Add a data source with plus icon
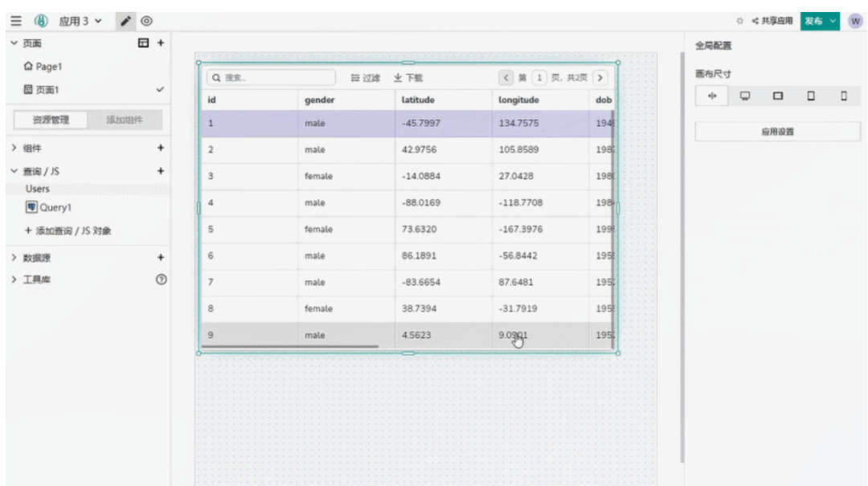Viewport: 868px width, 486px height. point(161,257)
